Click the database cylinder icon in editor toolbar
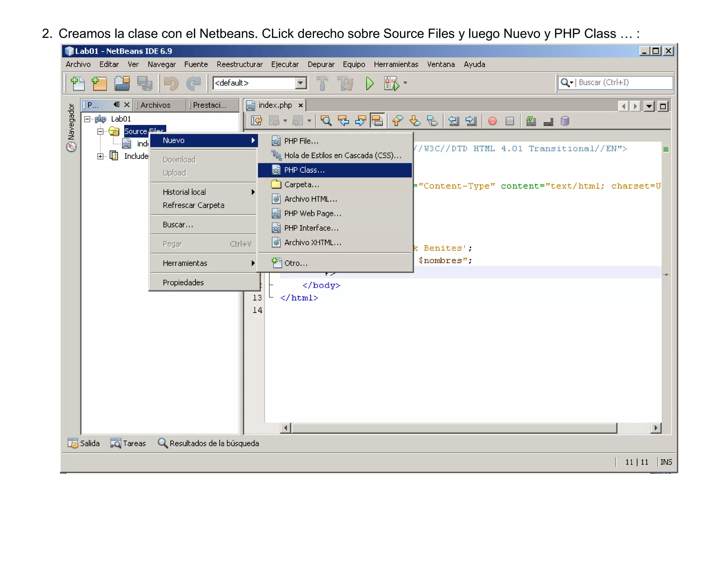728x562 pixels. pyautogui.click(x=565, y=121)
